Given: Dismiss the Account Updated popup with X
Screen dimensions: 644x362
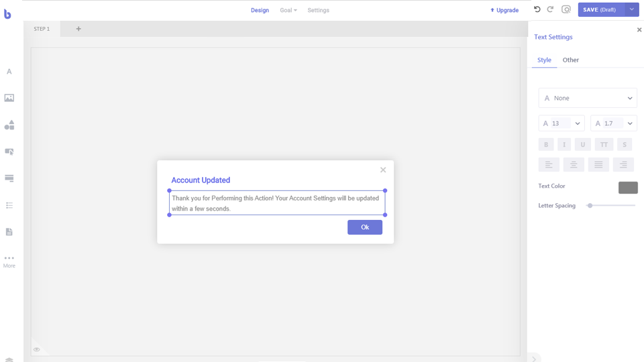Looking at the screenshot, I should tap(383, 170).
